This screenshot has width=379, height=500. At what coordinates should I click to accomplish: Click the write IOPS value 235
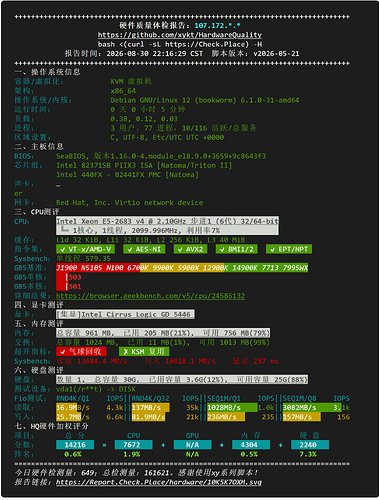(268, 417)
